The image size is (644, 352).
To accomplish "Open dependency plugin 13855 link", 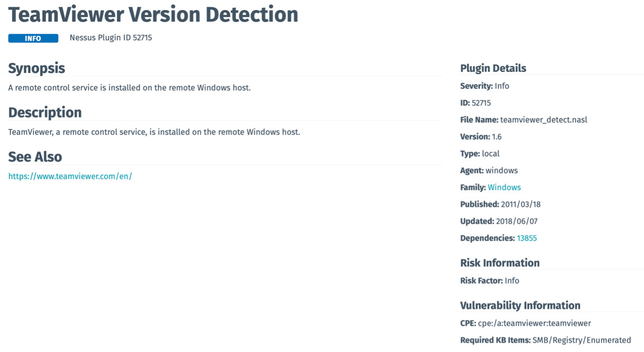I will 527,238.
